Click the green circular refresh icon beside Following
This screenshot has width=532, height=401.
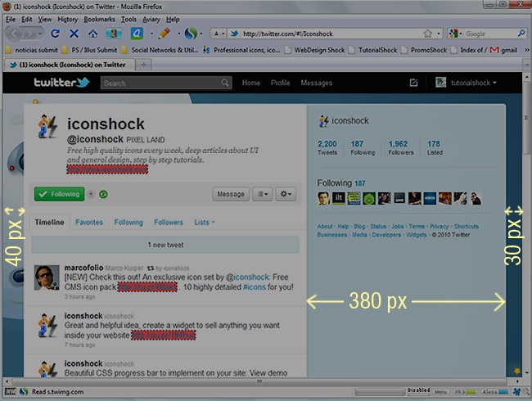103,194
